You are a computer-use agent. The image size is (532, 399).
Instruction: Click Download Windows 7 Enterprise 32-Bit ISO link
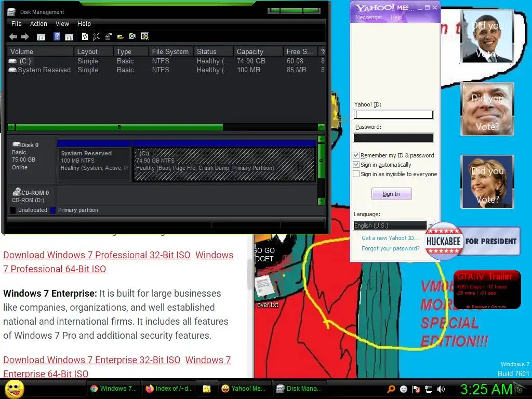click(x=91, y=360)
